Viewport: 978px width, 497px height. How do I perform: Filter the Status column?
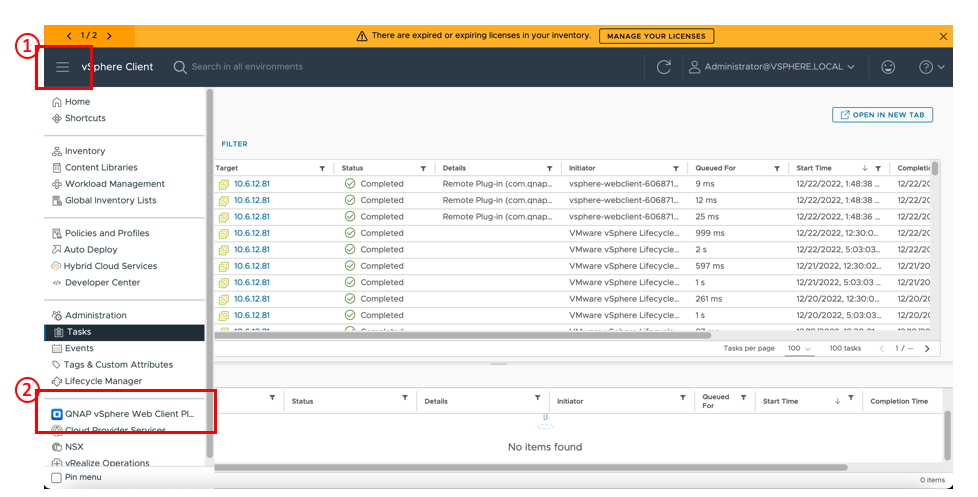[423, 168]
